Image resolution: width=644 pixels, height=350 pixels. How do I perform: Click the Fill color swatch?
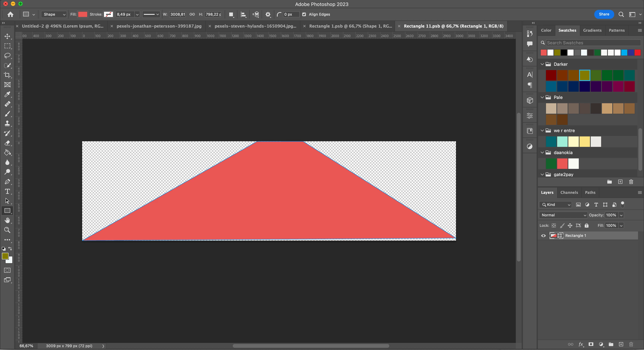point(83,14)
